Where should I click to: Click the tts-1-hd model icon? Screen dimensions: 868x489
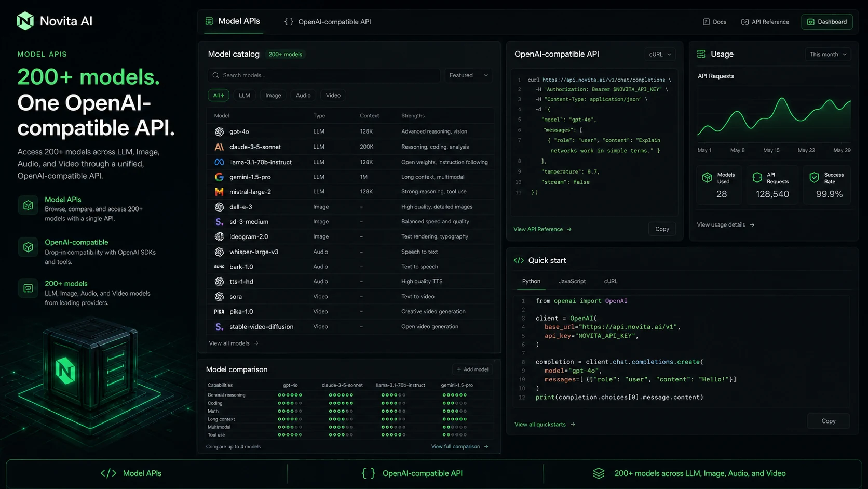pyautogui.click(x=219, y=281)
